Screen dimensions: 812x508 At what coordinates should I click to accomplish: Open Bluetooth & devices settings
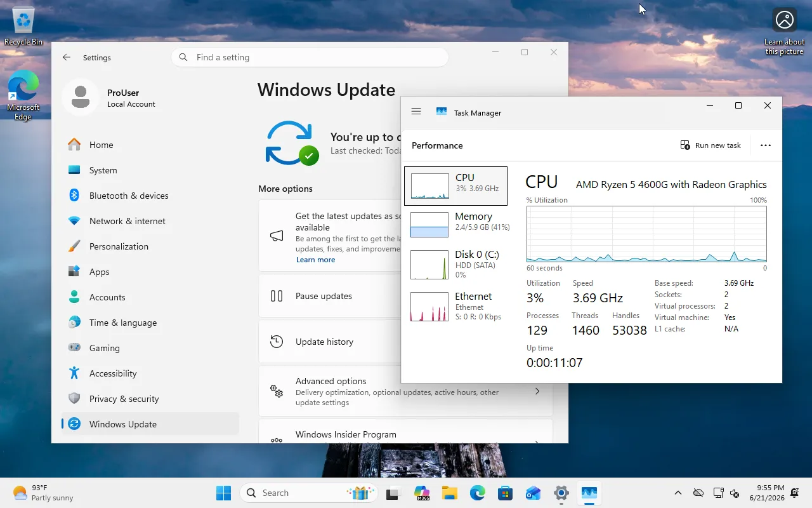pos(150,196)
